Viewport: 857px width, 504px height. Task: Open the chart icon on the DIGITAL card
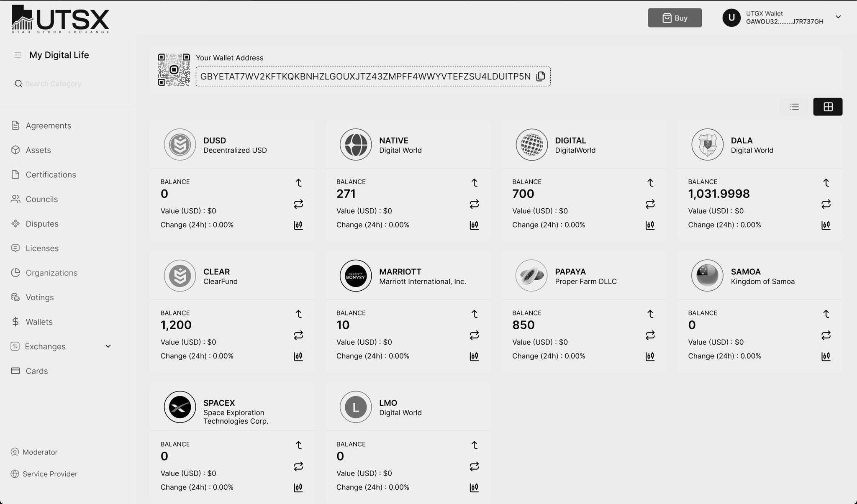click(650, 225)
